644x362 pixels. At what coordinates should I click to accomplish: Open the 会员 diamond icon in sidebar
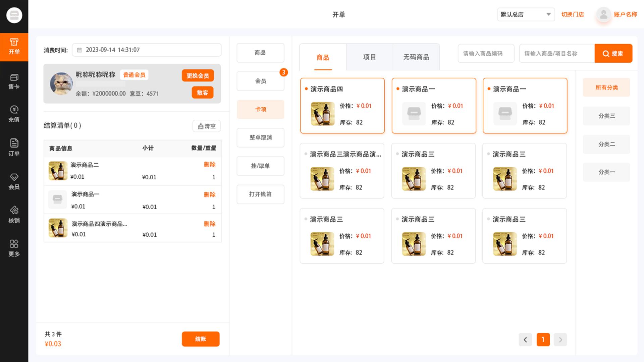(14, 181)
